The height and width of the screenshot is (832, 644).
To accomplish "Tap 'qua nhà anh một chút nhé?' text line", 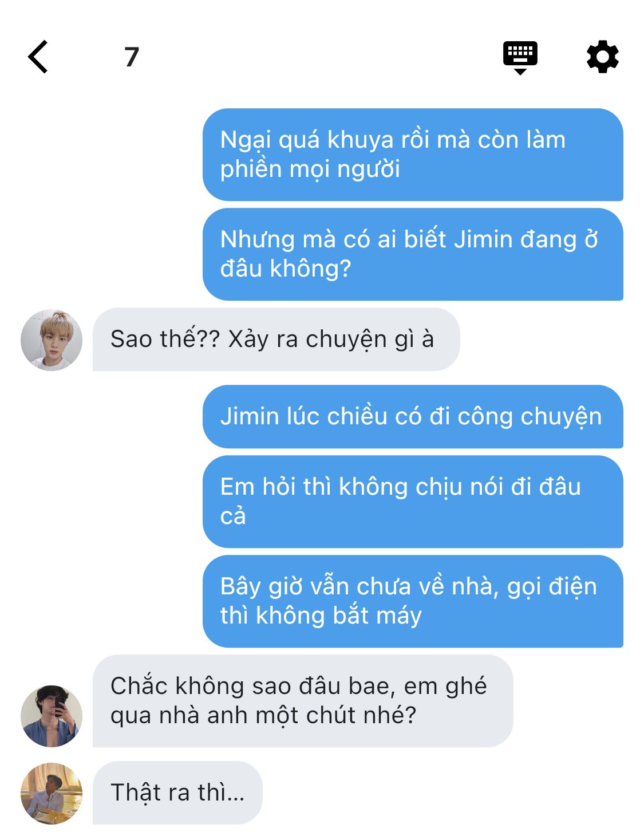I will tap(263, 716).
